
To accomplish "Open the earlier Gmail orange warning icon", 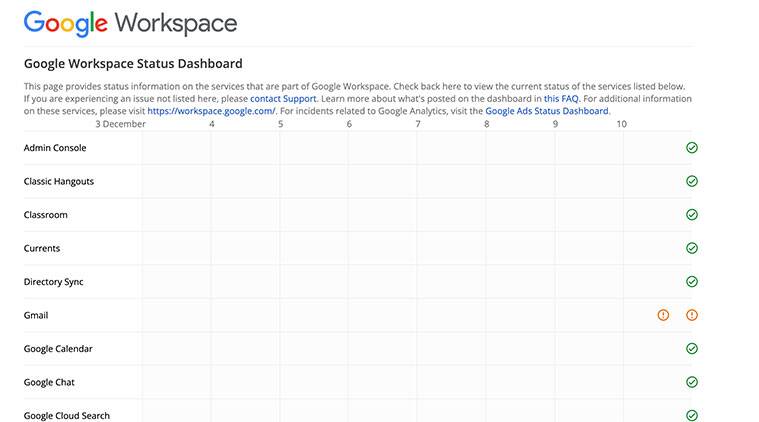I will click(663, 315).
